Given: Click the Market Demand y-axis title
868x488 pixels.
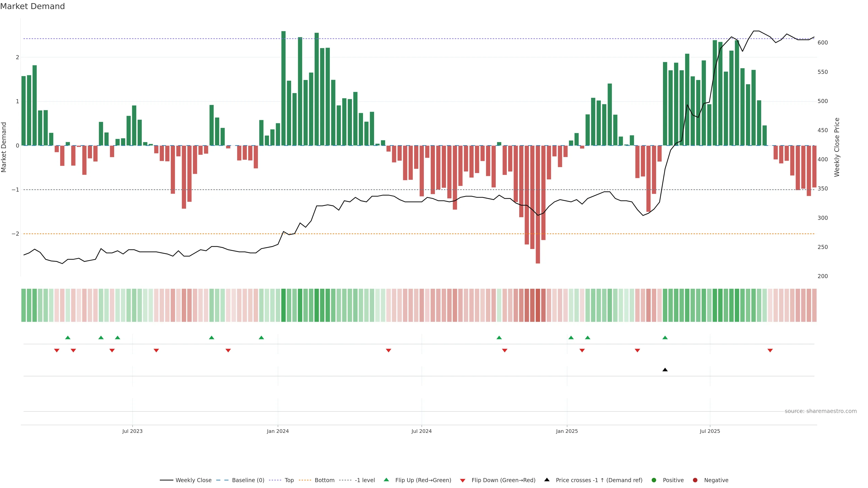Looking at the screenshot, I should [4, 147].
